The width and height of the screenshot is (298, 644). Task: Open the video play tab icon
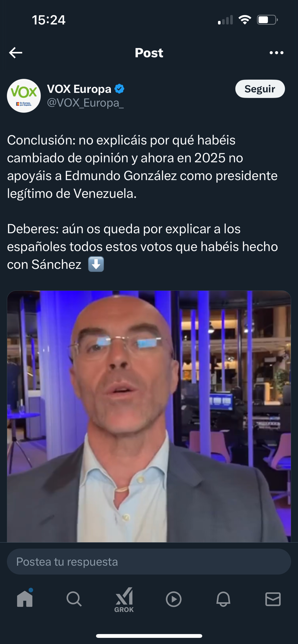(174, 599)
